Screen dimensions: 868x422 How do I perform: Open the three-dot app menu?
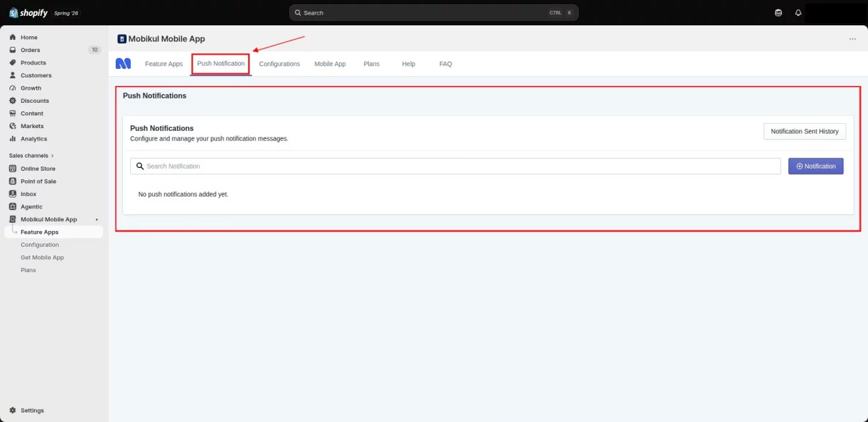tap(853, 39)
